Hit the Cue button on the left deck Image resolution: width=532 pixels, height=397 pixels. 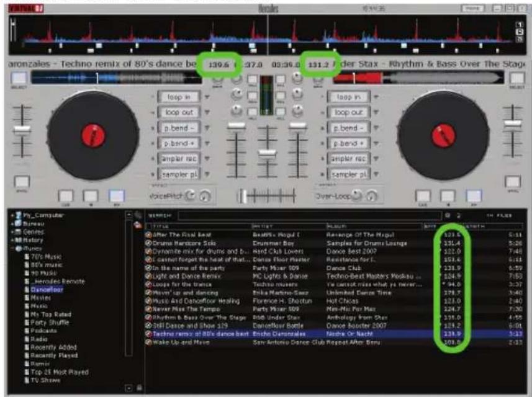pos(66,195)
